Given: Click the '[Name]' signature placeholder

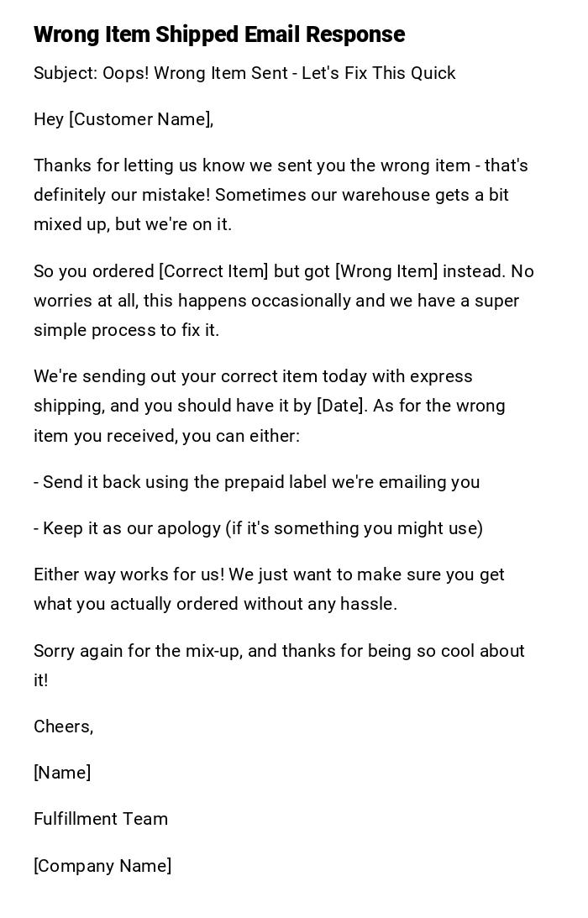Looking at the screenshot, I should tap(62, 773).
